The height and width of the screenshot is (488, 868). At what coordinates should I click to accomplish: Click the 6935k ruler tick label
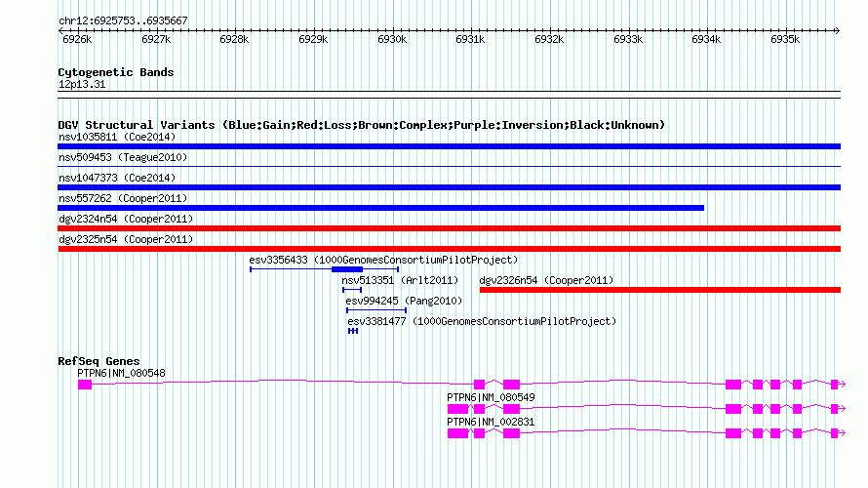(x=785, y=39)
